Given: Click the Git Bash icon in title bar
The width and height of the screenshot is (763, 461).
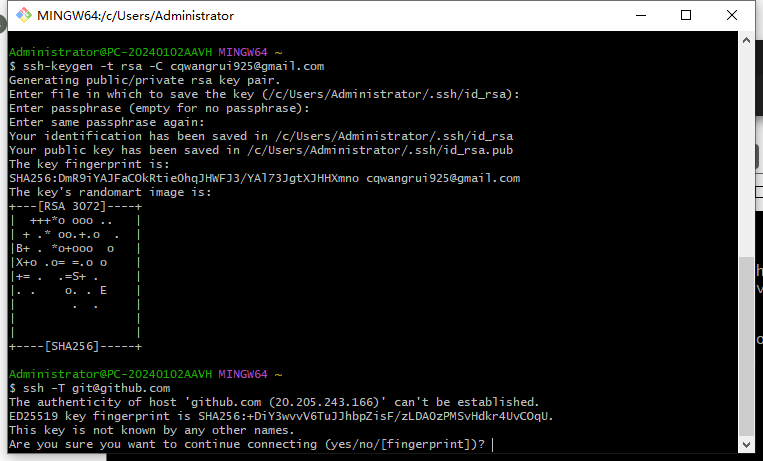Looking at the screenshot, I should click(20, 15).
